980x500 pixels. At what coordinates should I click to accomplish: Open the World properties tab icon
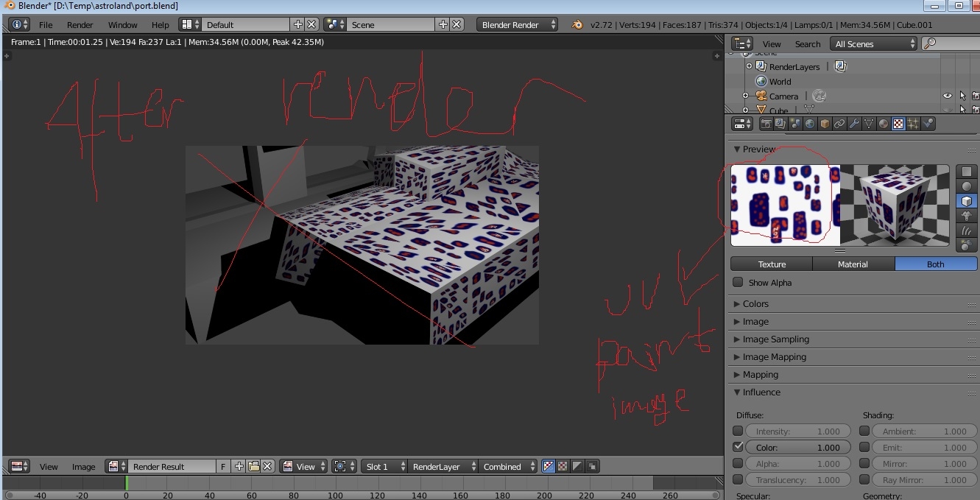pos(810,124)
